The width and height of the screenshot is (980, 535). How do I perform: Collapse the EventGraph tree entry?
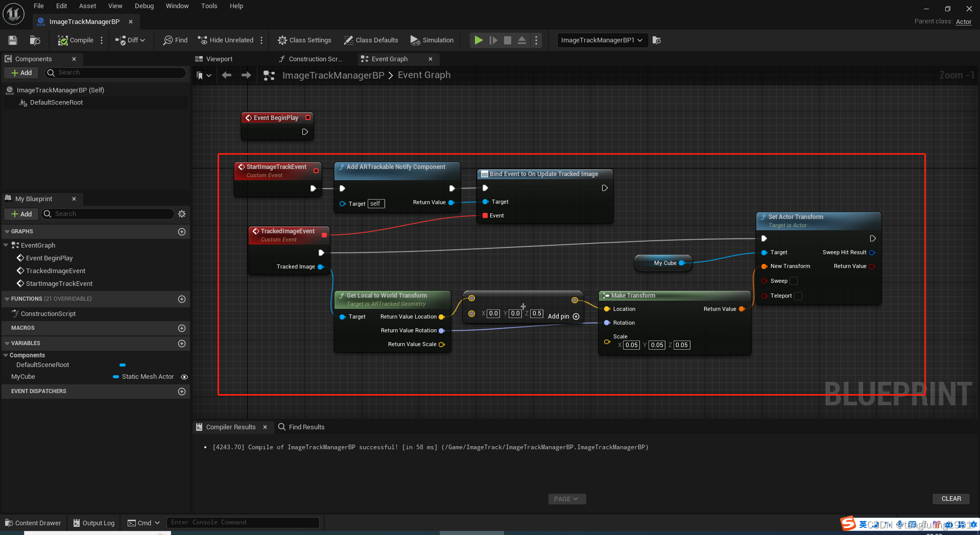click(6, 246)
